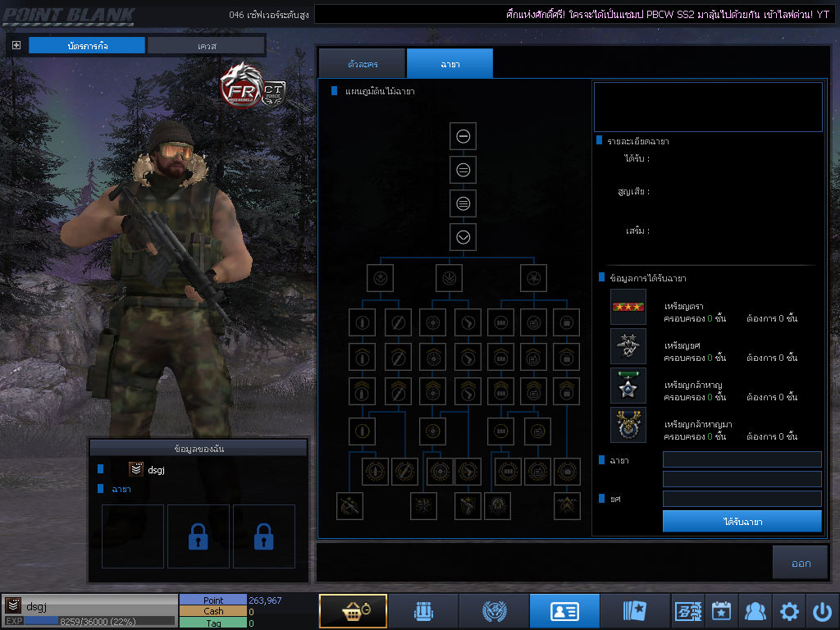Click the gold-ringed magazine node

(x=501, y=431)
